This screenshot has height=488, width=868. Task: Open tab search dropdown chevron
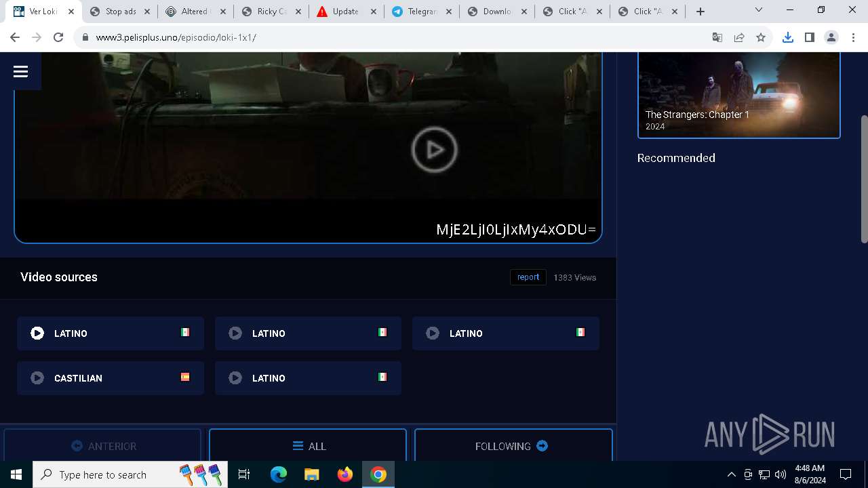[x=759, y=10]
